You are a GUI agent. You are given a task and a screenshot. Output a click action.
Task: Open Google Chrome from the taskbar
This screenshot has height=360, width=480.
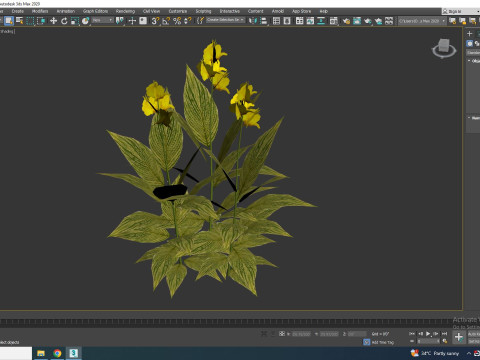[57, 353]
